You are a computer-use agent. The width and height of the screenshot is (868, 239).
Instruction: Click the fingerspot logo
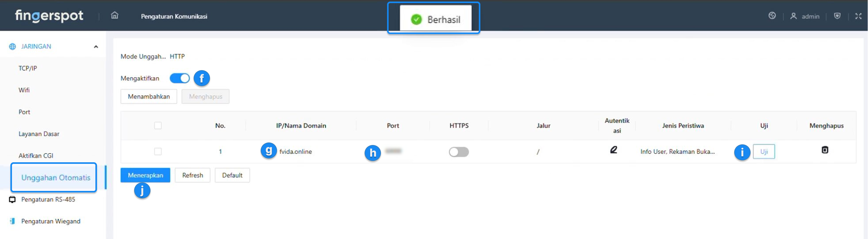(49, 15)
